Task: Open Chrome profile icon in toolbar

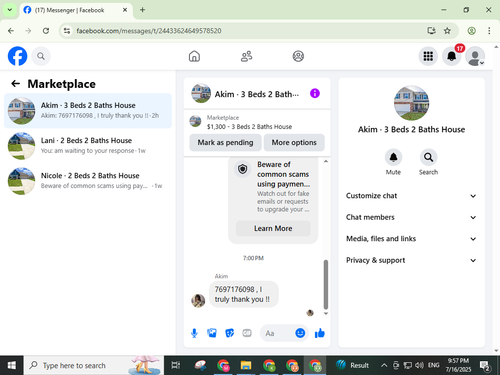Action: 471,31
